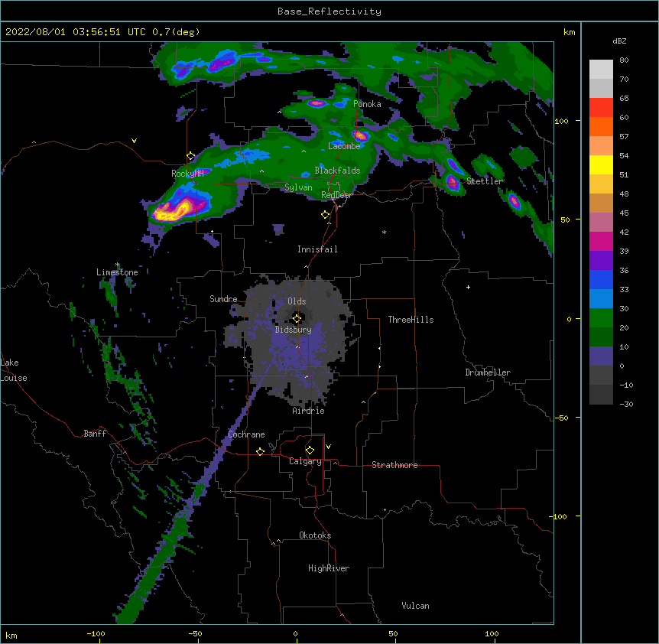Select the radar site diamond between Olds and Didsbury
This screenshot has height=644, width=659.
point(297,318)
